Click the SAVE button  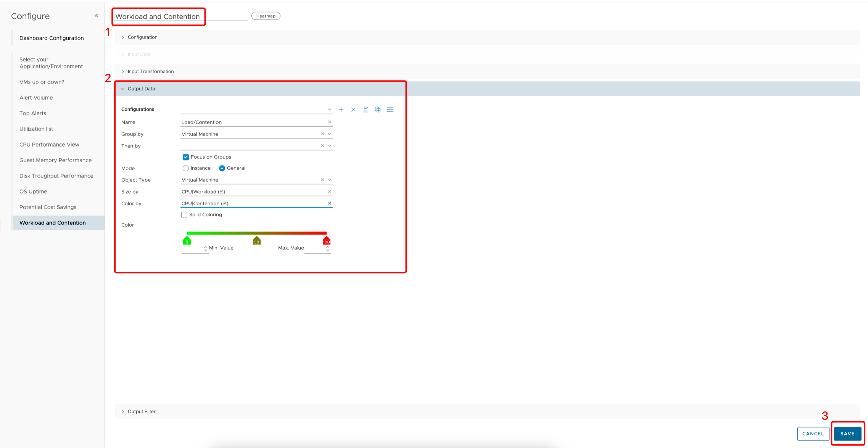(847, 433)
